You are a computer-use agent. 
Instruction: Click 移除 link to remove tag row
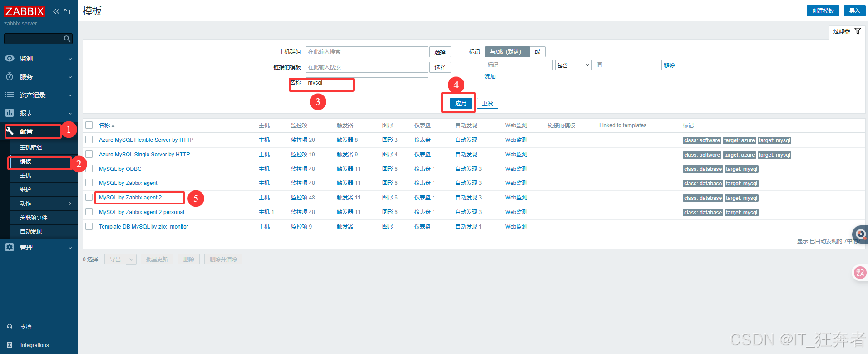[x=669, y=65]
